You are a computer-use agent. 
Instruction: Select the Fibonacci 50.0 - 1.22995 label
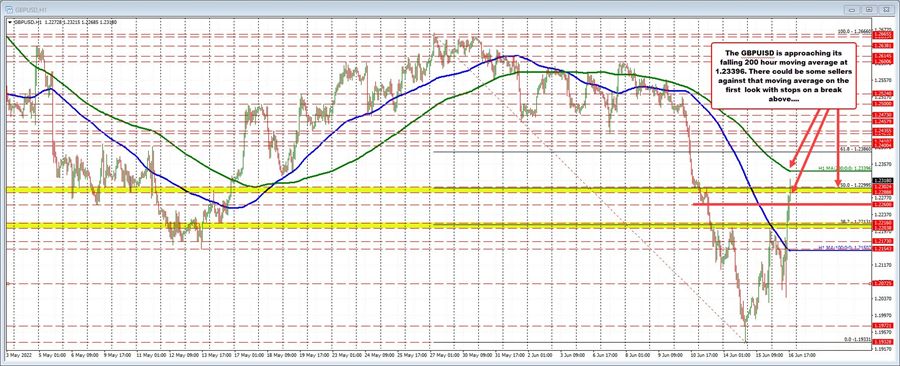pos(856,185)
